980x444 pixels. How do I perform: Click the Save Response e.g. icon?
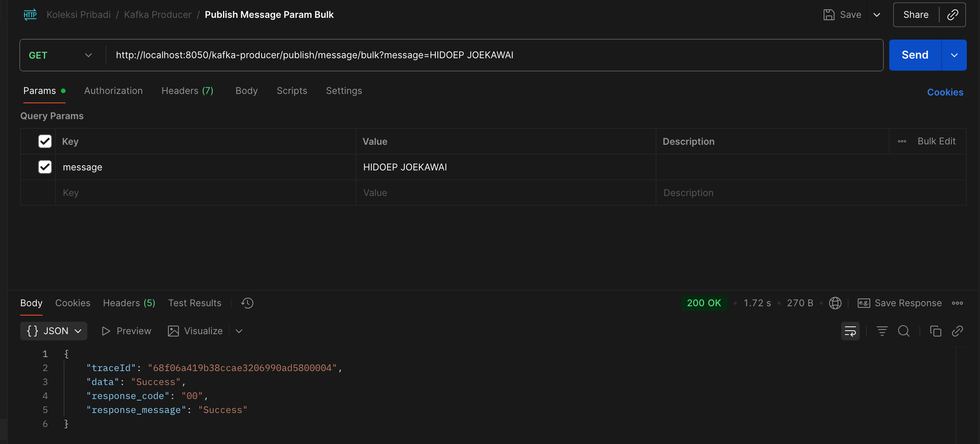[x=864, y=303]
